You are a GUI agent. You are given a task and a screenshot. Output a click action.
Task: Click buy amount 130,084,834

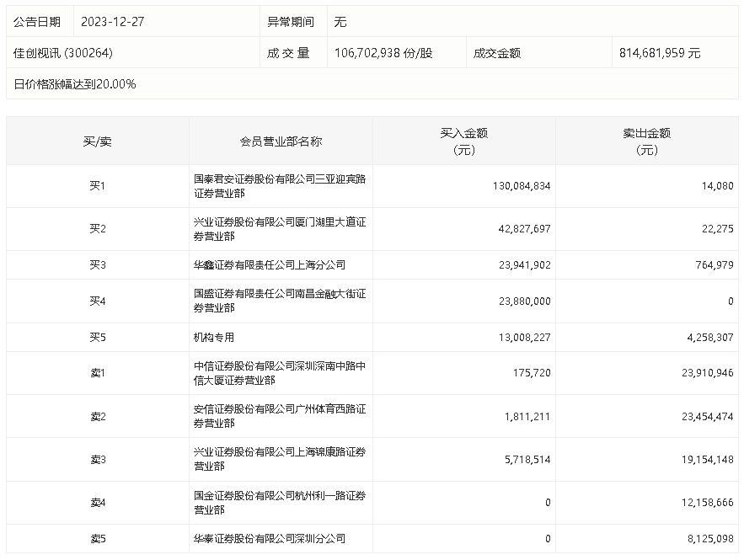pos(522,186)
